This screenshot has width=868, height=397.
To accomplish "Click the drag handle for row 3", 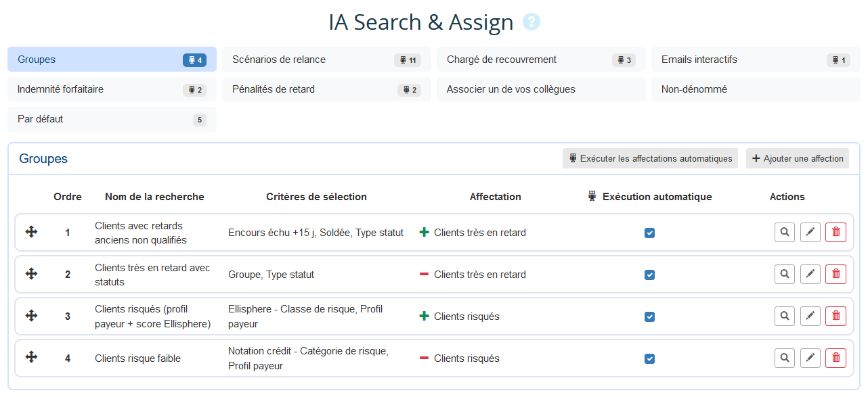I will [31, 316].
